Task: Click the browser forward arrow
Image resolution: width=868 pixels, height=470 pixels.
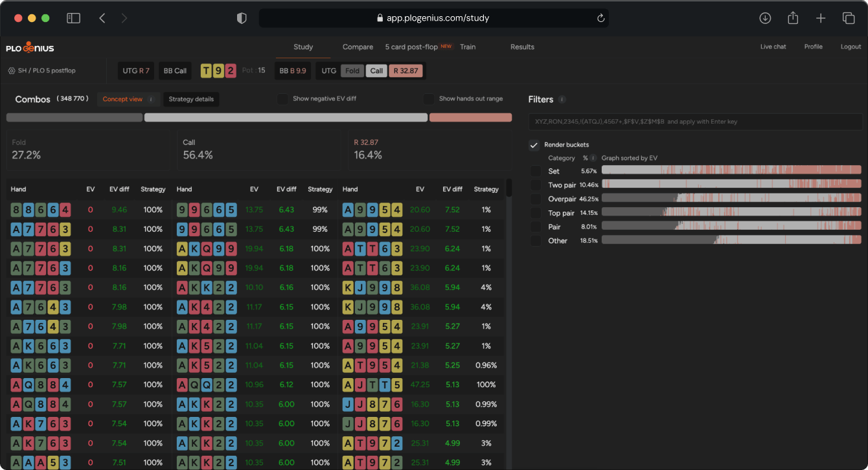Action: 124,18
